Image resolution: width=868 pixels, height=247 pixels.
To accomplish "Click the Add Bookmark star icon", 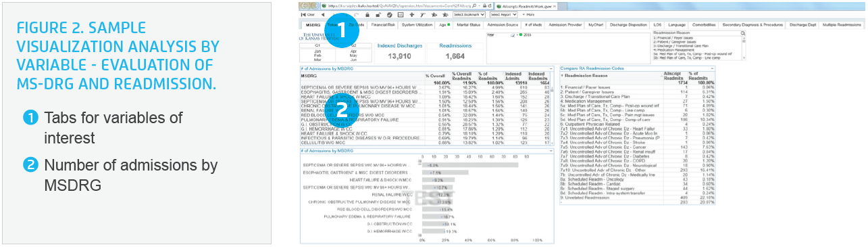I will 434,15.
